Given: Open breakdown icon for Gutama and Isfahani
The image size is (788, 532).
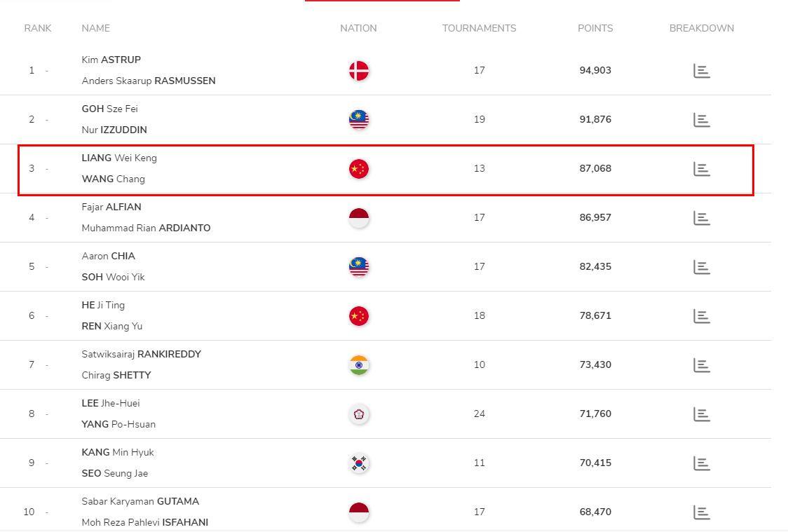Looking at the screenshot, I should pos(701,512).
